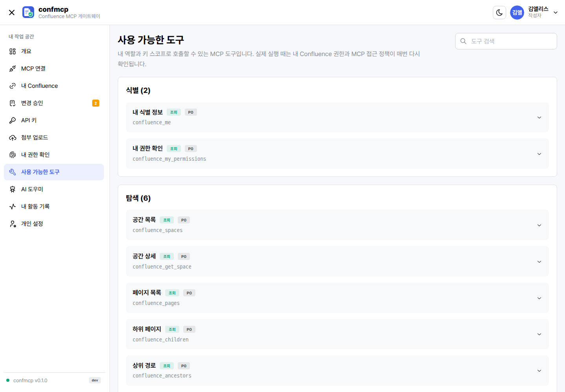Click the 내 권한 확인 fingerprint icon
The height and width of the screenshot is (392, 565).
click(13, 155)
